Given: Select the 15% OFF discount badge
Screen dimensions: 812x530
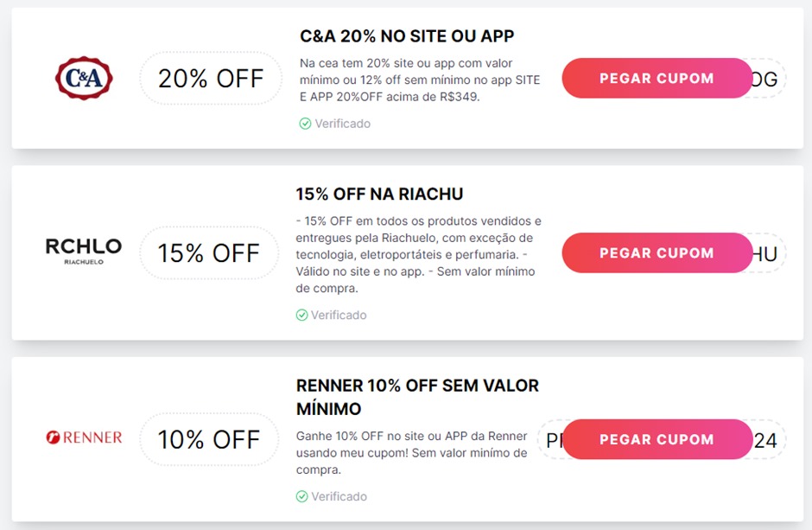Looking at the screenshot, I should pyautogui.click(x=209, y=252).
